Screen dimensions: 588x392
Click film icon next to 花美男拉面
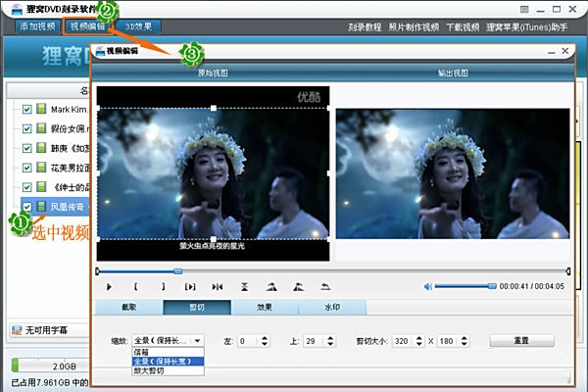41,168
